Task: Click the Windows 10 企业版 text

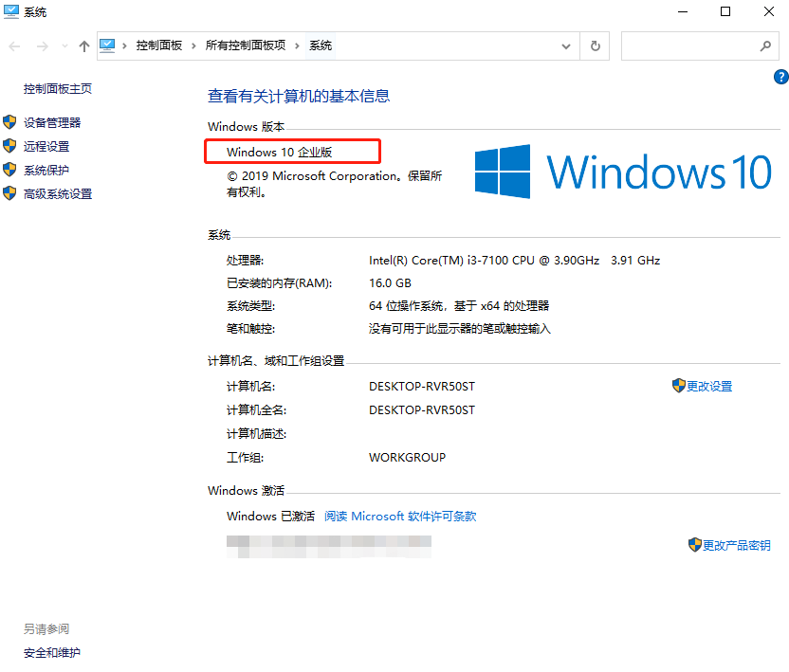Action: (279, 152)
